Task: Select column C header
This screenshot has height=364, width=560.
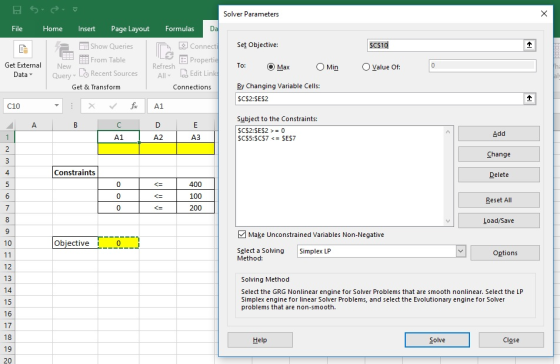Action: (x=119, y=125)
